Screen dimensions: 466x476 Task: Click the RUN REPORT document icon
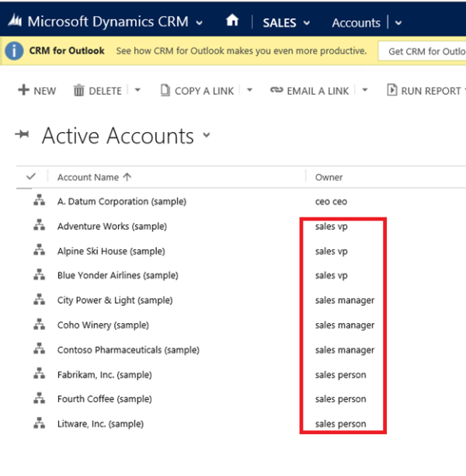coord(392,90)
